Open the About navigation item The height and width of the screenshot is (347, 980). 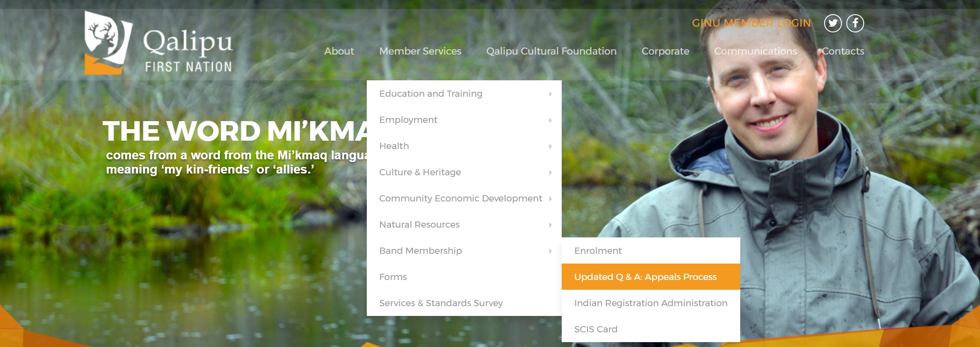339,51
